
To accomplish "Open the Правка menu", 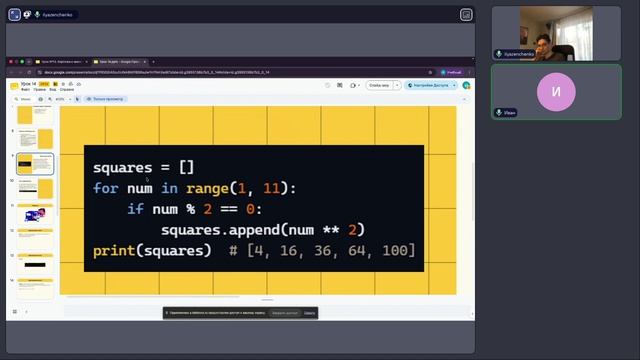I will (40, 89).
